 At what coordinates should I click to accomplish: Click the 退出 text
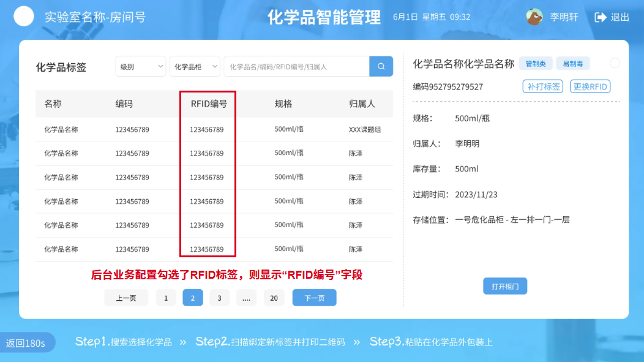[x=620, y=17]
